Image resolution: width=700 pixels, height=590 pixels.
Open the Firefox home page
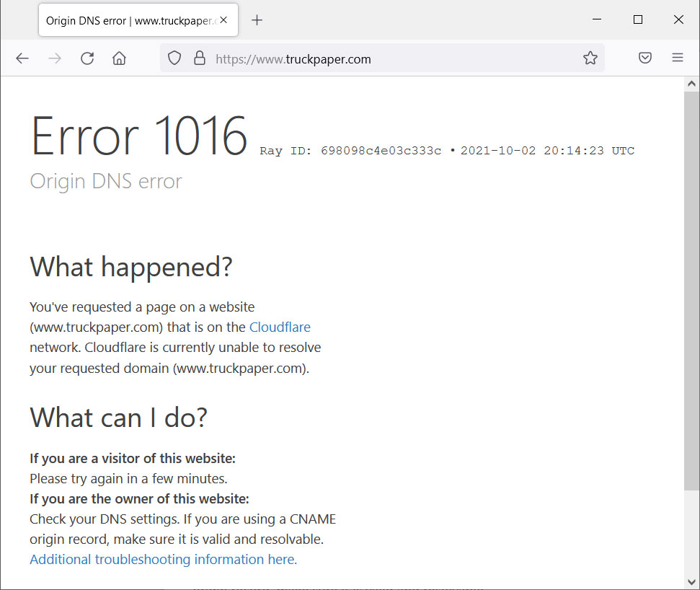coord(119,58)
